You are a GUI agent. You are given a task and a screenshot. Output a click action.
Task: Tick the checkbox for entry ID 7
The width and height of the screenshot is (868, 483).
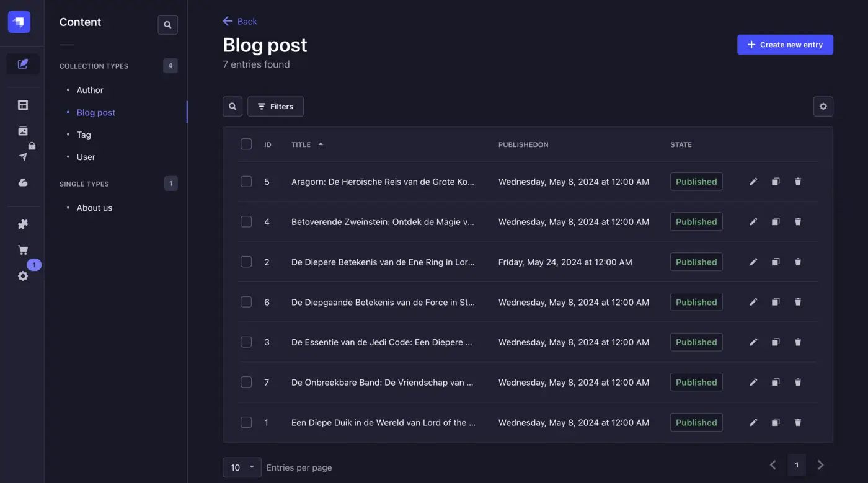click(x=246, y=382)
